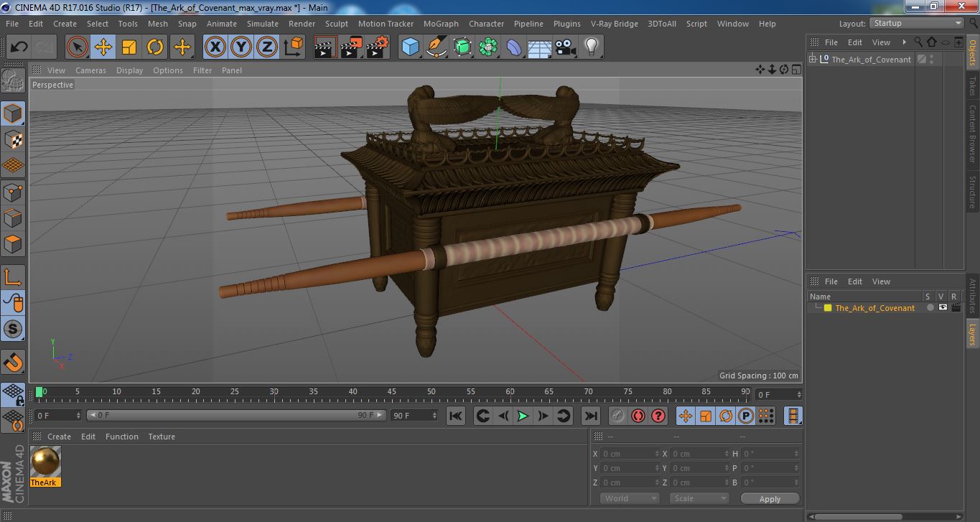
Task: Open the Sculpt menu
Action: tap(336, 24)
